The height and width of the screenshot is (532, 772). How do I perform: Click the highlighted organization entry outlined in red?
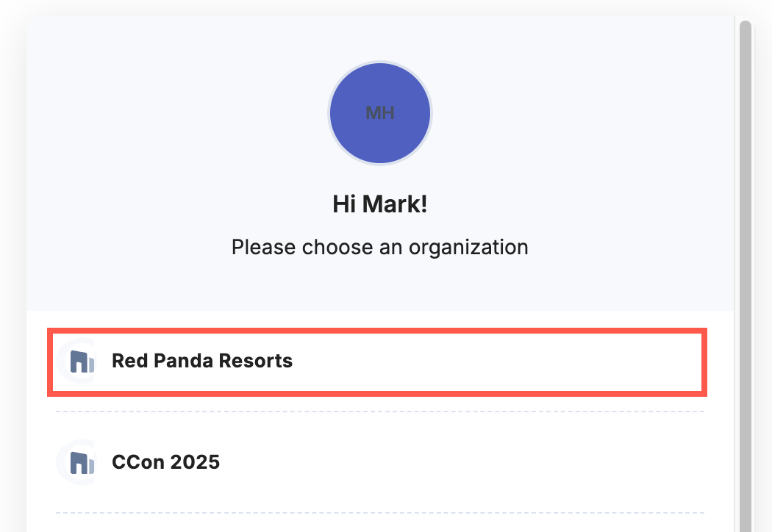click(376, 361)
